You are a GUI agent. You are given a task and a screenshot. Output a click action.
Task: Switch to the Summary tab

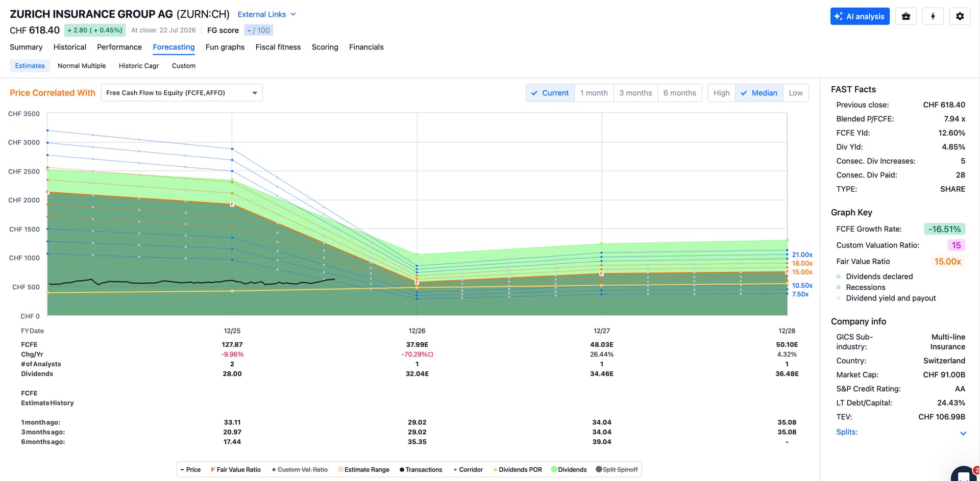click(26, 47)
